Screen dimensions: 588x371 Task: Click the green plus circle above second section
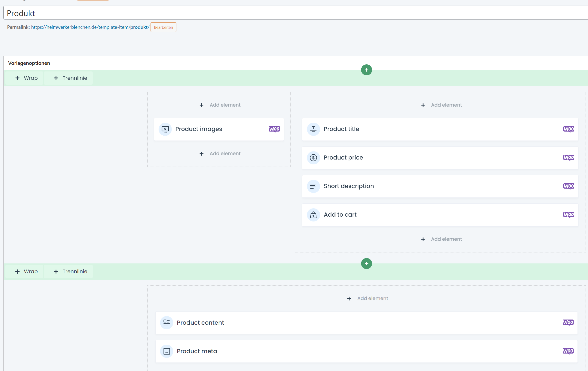[366, 264]
